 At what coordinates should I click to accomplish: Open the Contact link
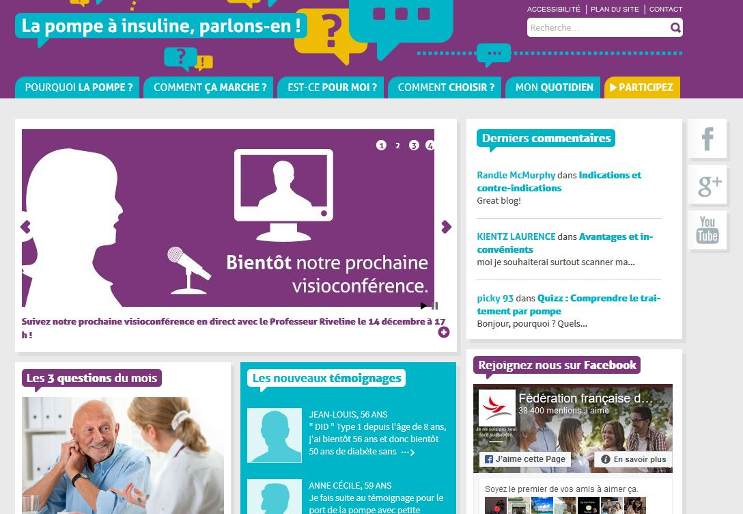tap(666, 9)
